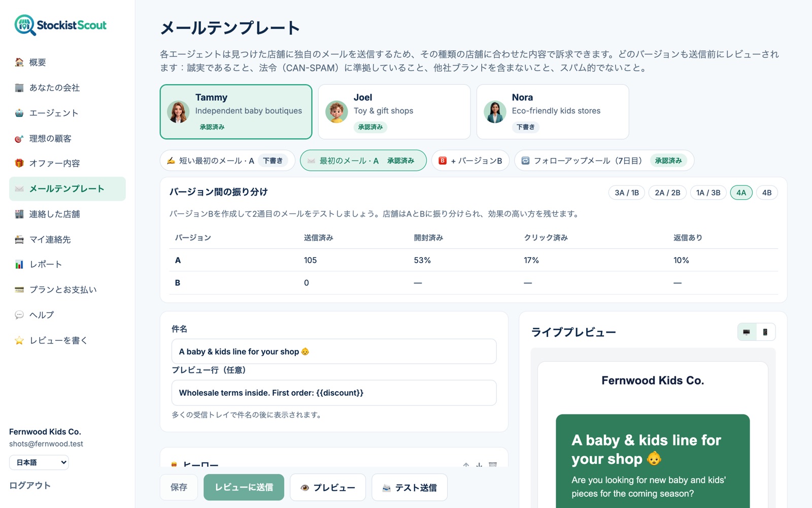This screenshot has width=812, height=508.
Task: Open ヘルプ with the speech bubble icon
Action: point(67,315)
